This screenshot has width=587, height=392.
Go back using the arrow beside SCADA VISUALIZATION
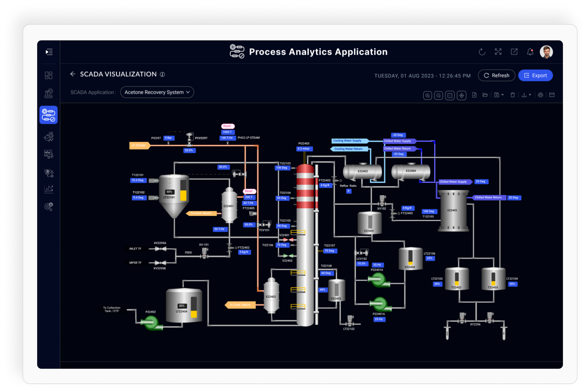tap(73, 74)
